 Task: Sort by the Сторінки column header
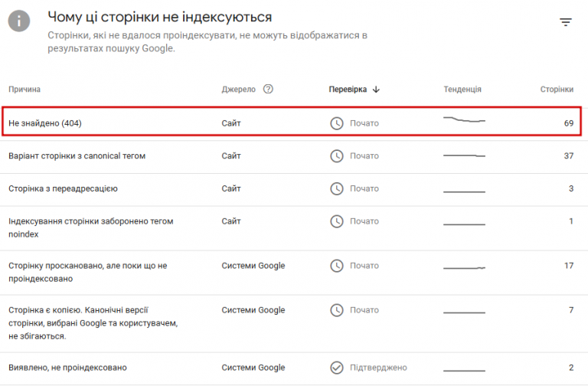pyautogui.click(x=557, y=90)
